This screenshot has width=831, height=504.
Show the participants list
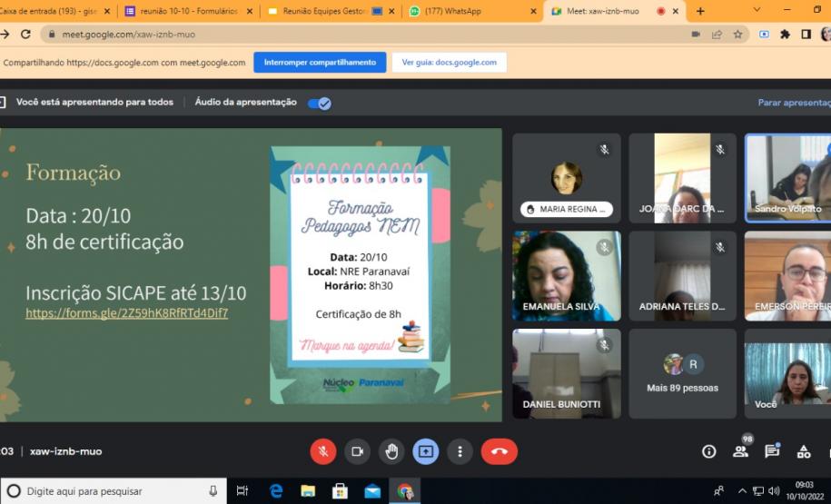click(x=741, y=451)
